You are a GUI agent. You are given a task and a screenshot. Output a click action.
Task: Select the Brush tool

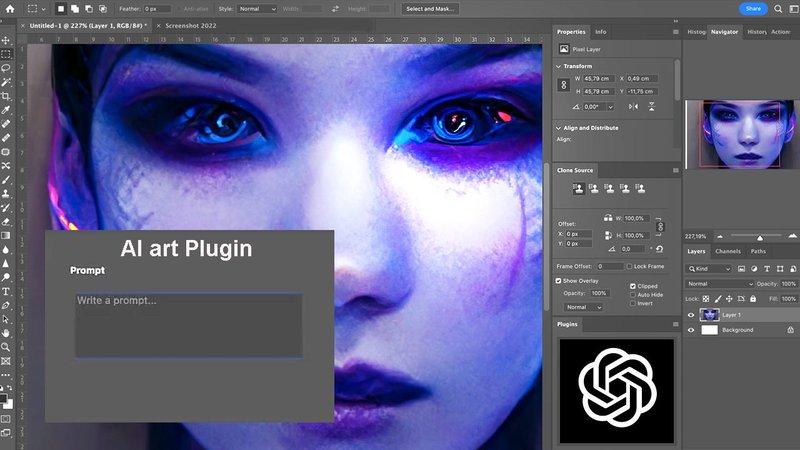click(x=6, y=180)
